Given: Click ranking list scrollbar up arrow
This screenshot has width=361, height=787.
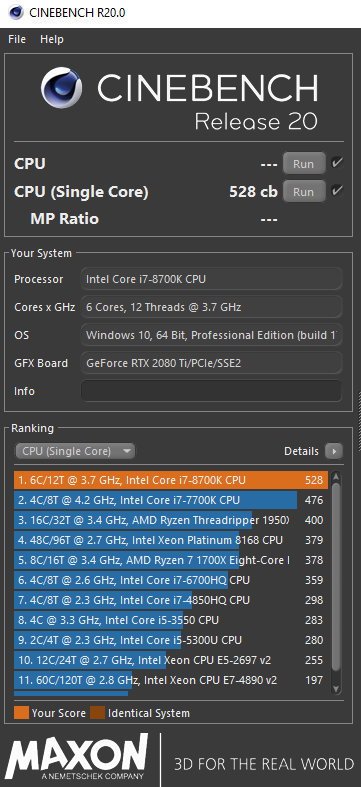Looking at the screenshot, I should coord(336,477).
